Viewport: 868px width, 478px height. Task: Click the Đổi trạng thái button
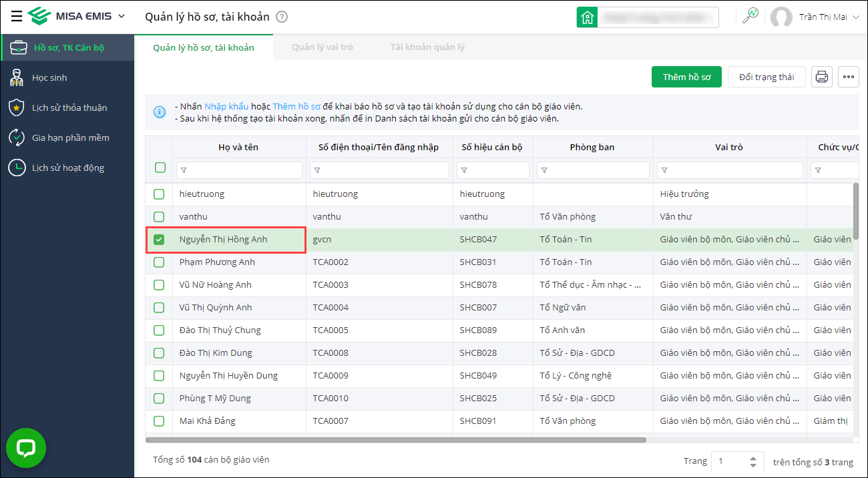pyautogui.click(x=767, y=77)
